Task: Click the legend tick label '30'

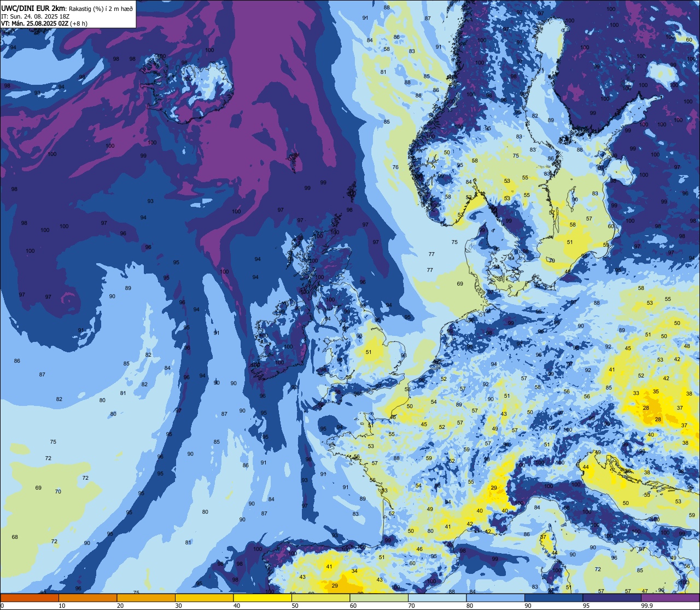Action: (178, 605)
